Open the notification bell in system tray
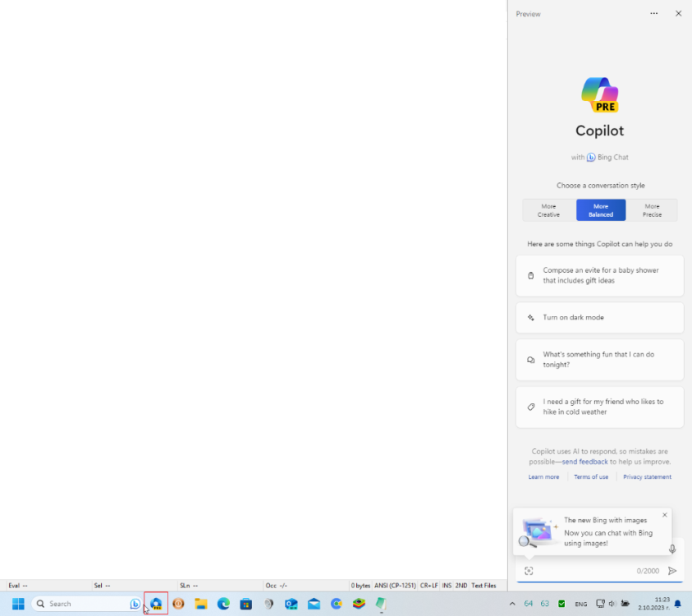Viewport: 692px width, 616px height. pyautogui.click(x=677, y=604)
